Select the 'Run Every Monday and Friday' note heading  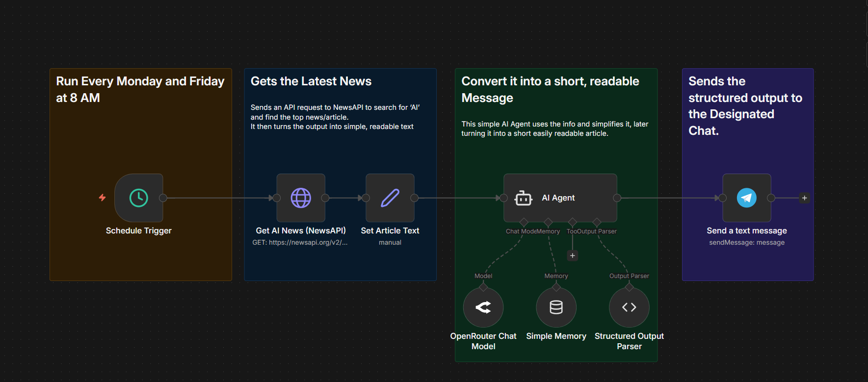(140, 90)
